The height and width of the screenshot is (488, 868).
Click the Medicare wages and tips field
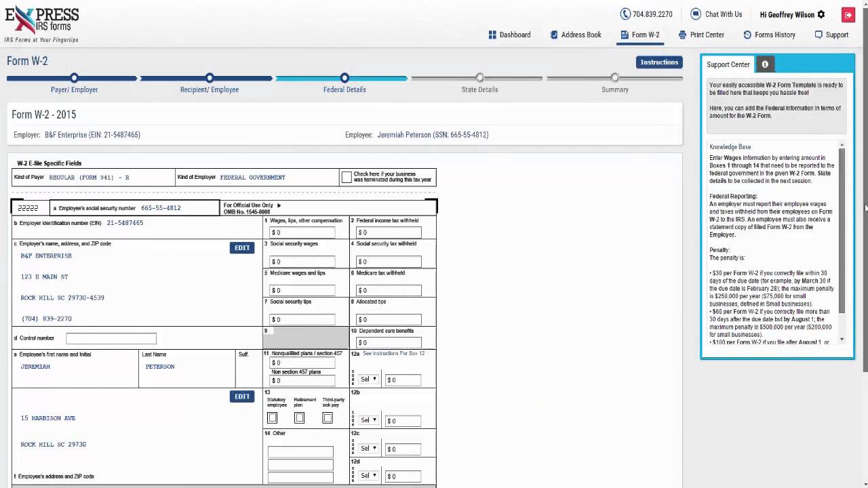[x=302, y=290]
